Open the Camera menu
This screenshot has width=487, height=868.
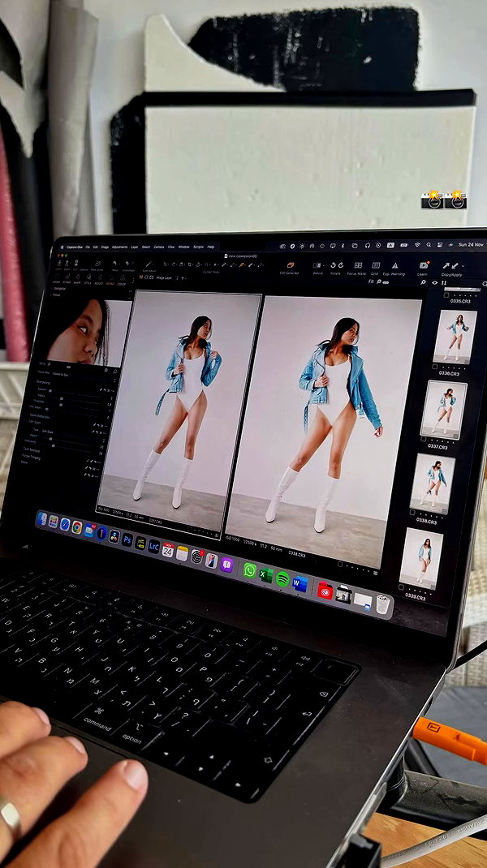(x=159, y=247)
